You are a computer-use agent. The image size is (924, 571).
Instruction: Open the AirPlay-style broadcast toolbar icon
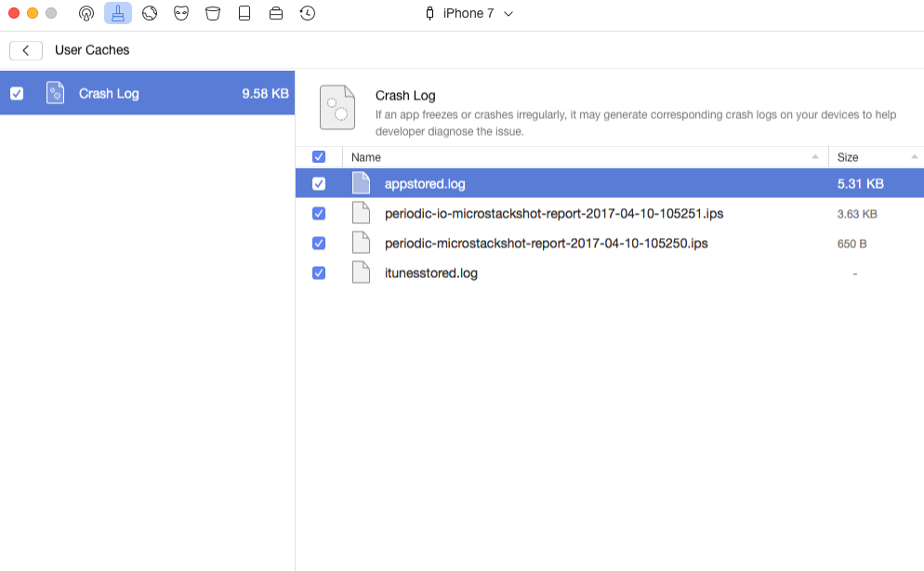tap(86, 13)
